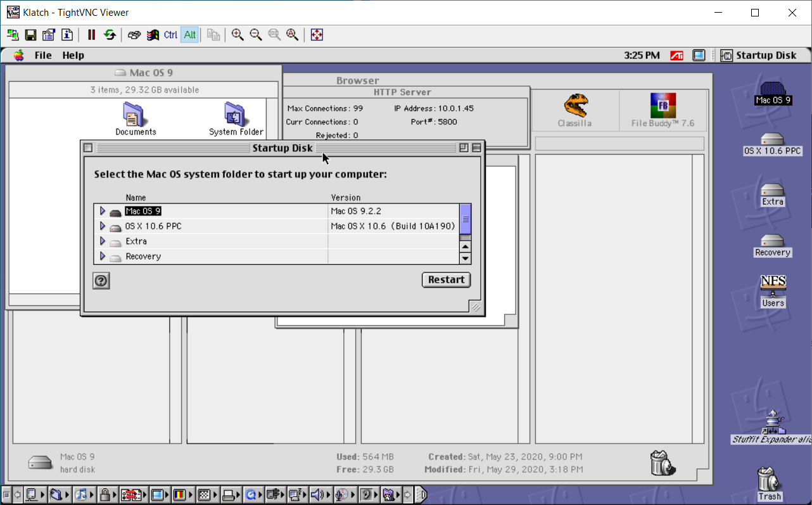This screenshot has width=812, height=505.
Task: Close the Startup Disk window
Action: click(88, 148)
